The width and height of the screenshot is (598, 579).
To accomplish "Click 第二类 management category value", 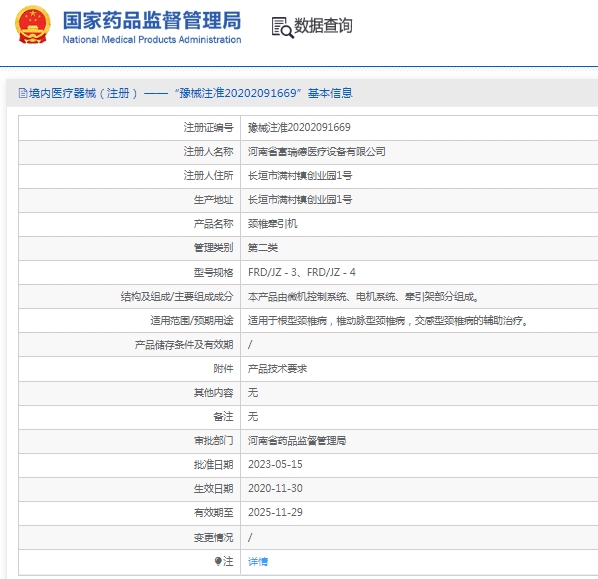I will [263, 248].
